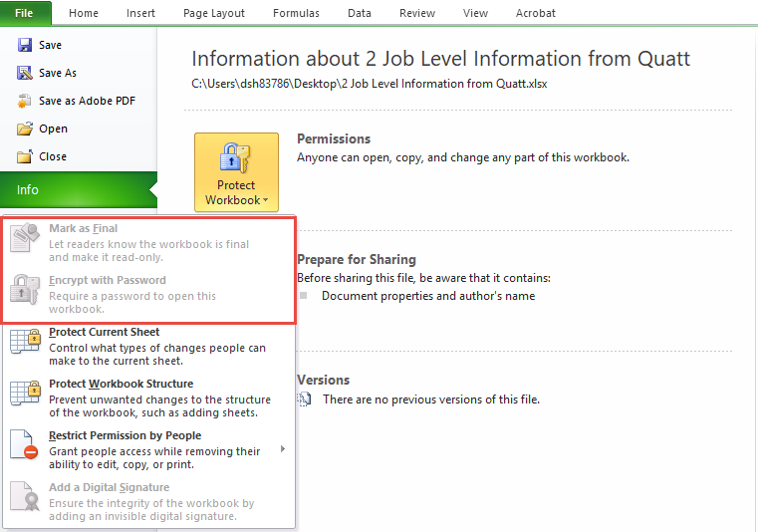Select Encrypt with Password option

(148, 295)
